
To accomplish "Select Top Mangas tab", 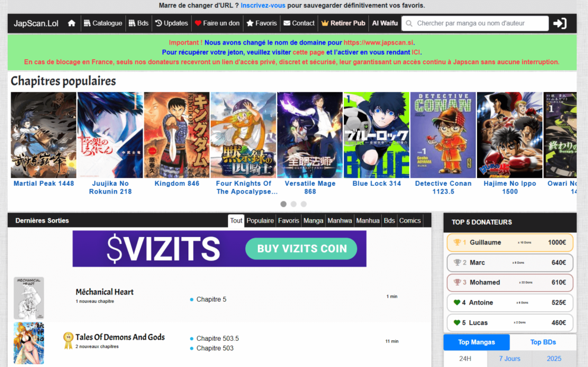I will pyautogui.click(x=476, y=342).
